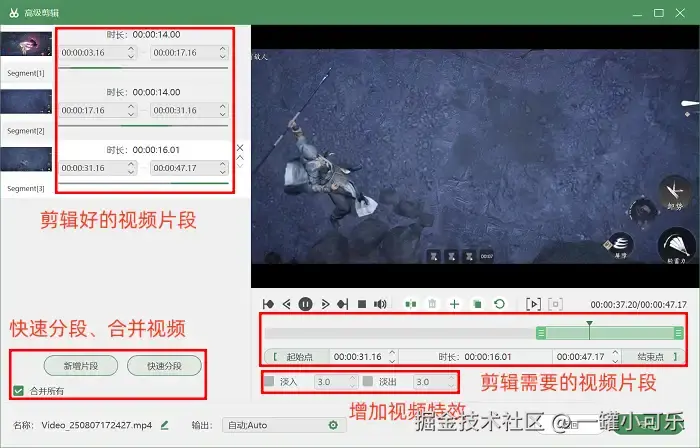700x448 pixels.
Task: Add a new segment with the plus icon
Action: [454, 304]
